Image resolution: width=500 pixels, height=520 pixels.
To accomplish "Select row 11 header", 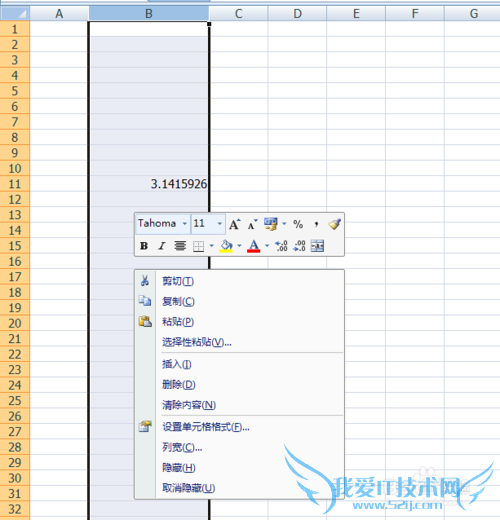I will [15, 184].
